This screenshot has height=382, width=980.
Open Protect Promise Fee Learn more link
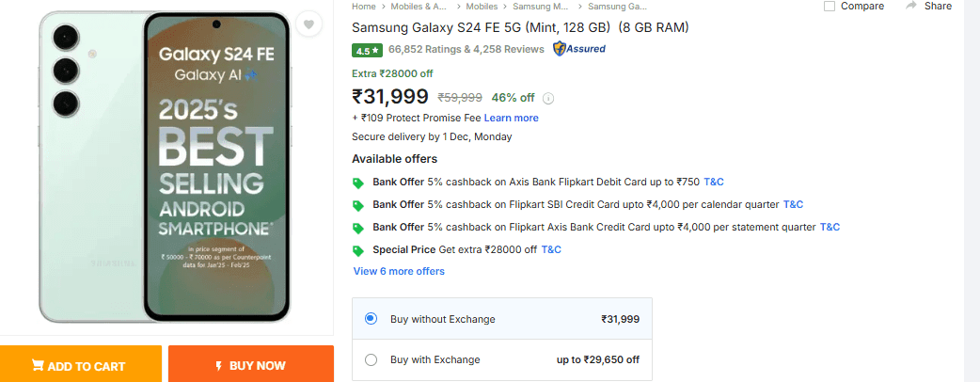(512, 118)
